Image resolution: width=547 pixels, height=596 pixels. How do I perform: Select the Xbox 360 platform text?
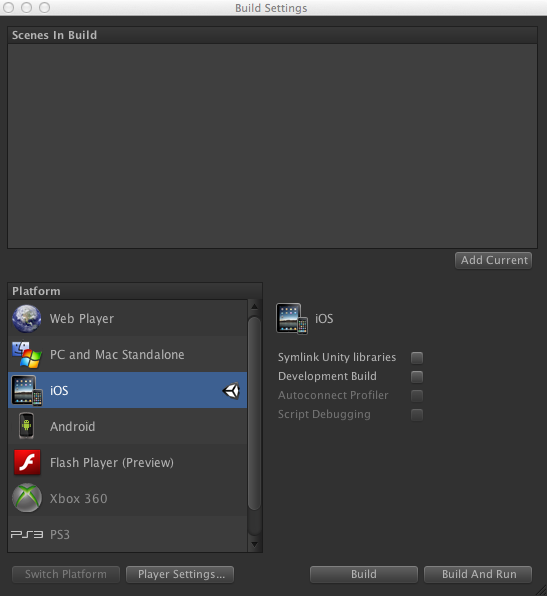pyautogui.click(x=79, y=498)
